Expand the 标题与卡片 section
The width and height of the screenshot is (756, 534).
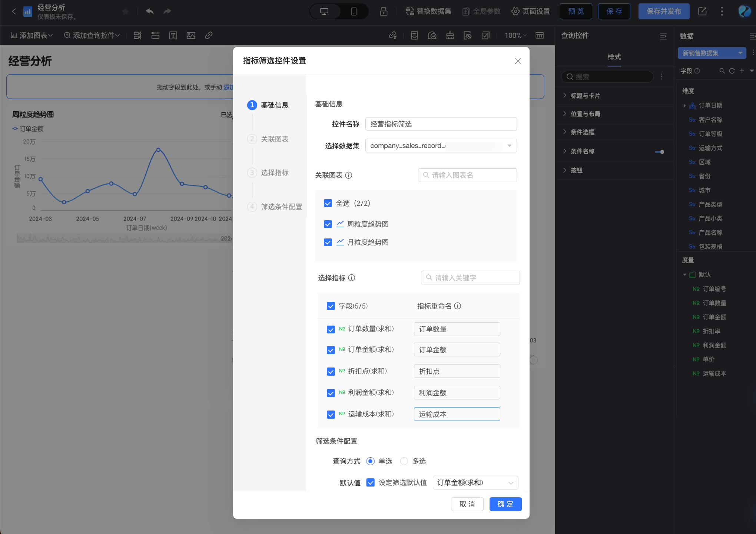tap(586, 96)
